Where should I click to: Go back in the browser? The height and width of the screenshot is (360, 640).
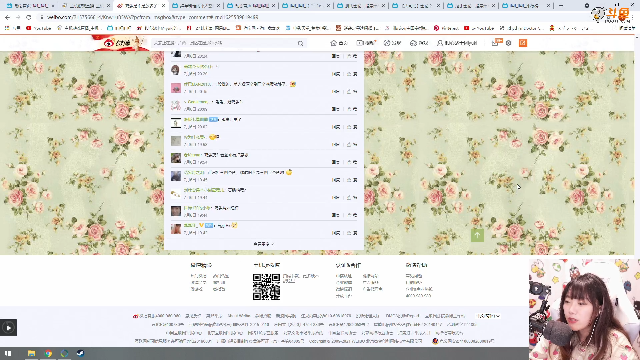(x=7, y=17)
